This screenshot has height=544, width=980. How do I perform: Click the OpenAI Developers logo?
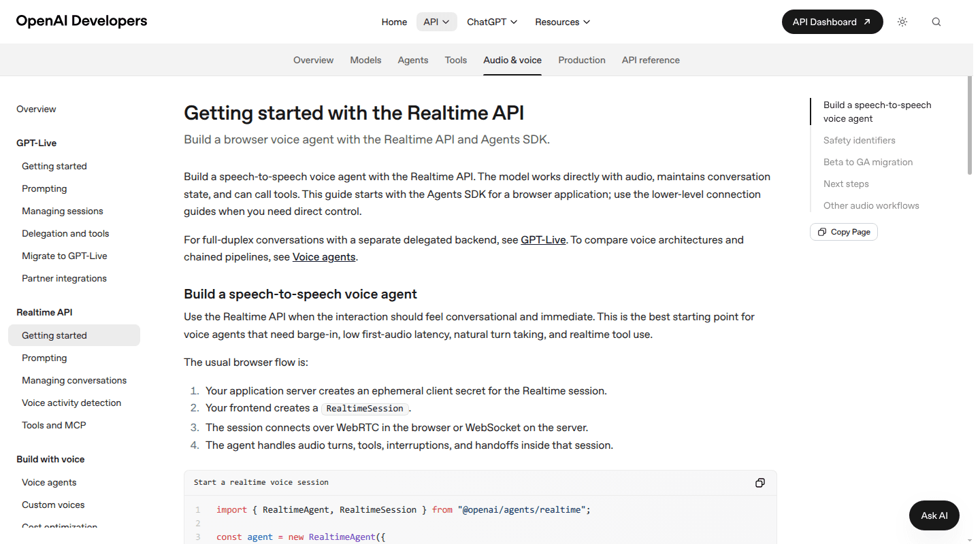(82, 21)
